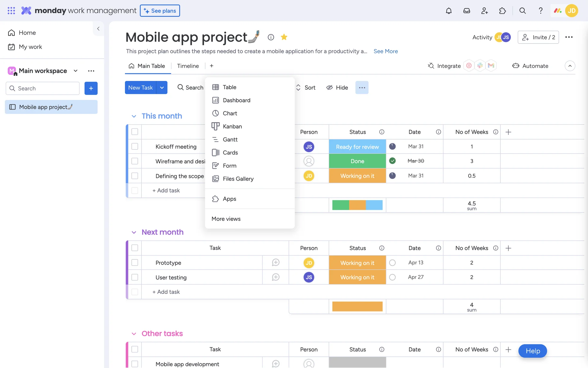
Task: Open the See More description link
Action: (x=386, y=51)
